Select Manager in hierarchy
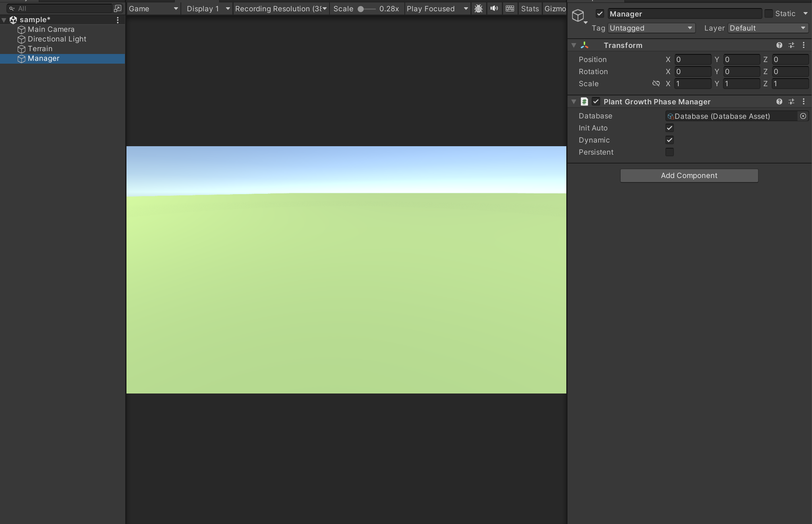Screen dimensions: 812x524 click(62, 58)
